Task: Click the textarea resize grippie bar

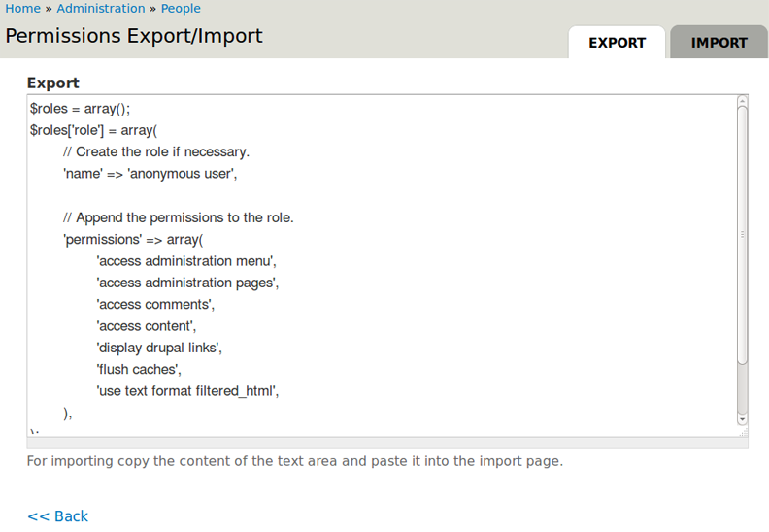Action: click(x=387, y=443)
